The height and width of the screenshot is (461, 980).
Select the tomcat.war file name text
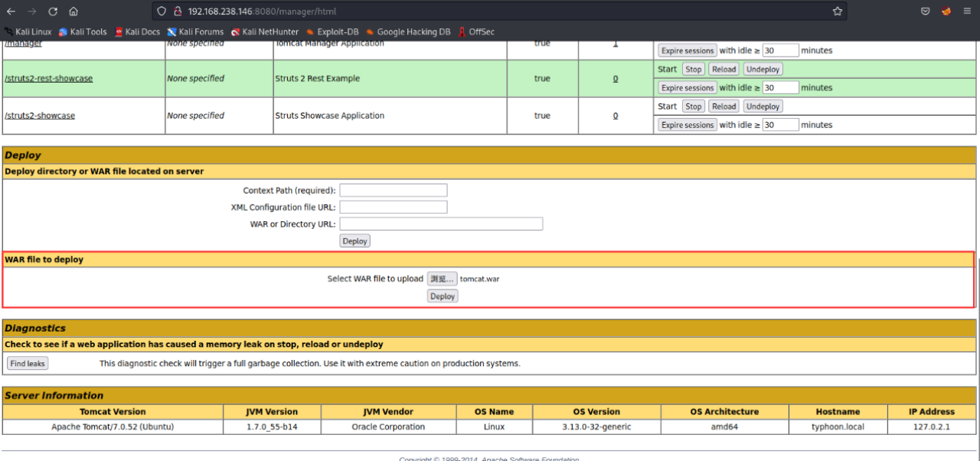(479, 279)
